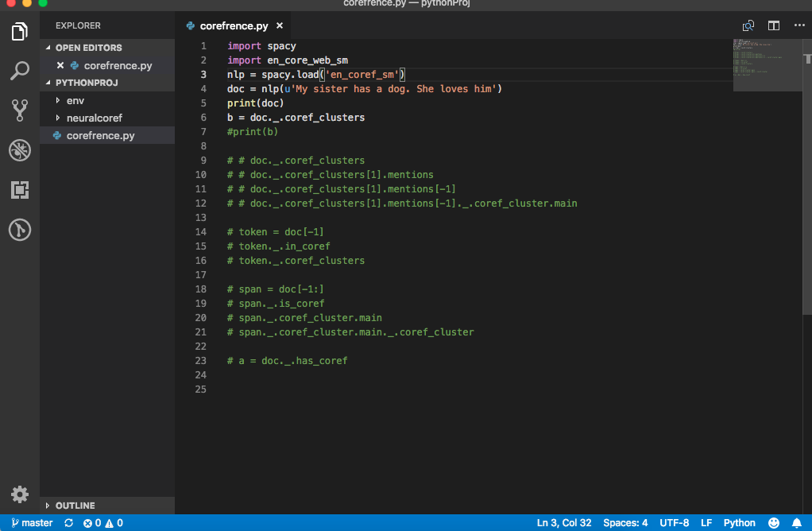Open the Debug view in activity bar
This screenshot has width=812, height=531.
20,150
